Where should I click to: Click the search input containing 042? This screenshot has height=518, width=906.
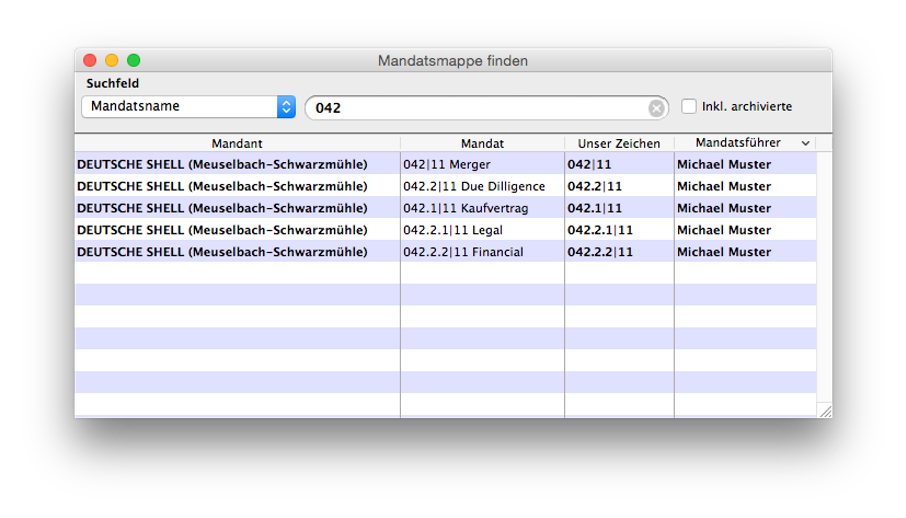(487, 108)
